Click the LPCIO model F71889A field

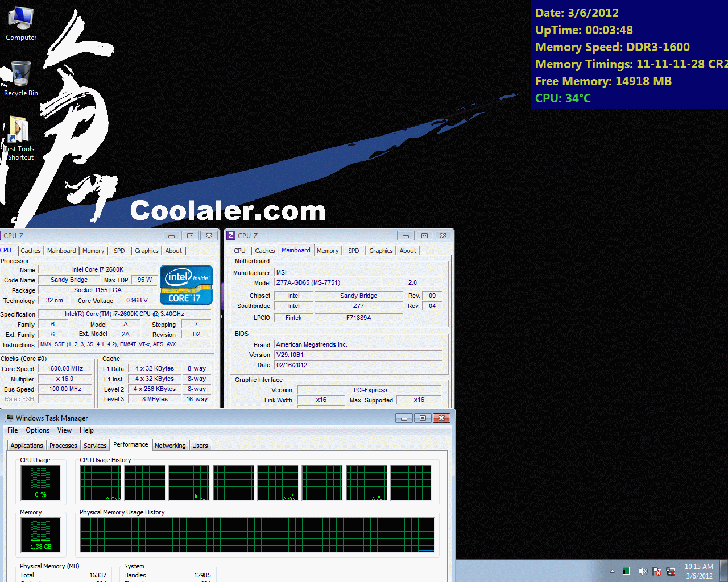[x=359, y=318]
